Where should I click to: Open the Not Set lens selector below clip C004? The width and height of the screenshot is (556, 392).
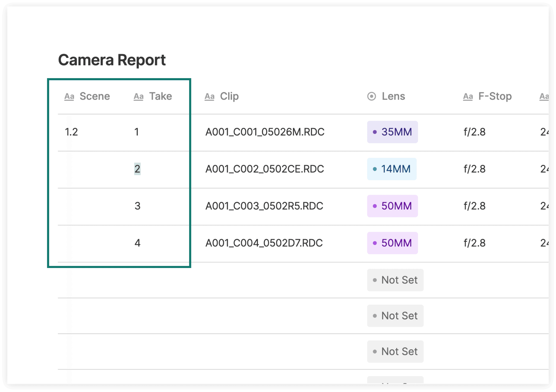point(395,280)
